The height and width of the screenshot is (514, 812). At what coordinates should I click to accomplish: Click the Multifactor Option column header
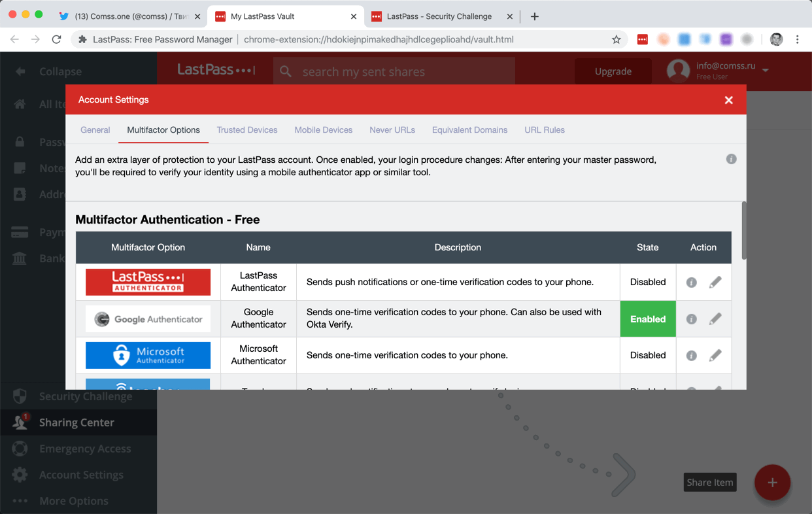(148, 247)
